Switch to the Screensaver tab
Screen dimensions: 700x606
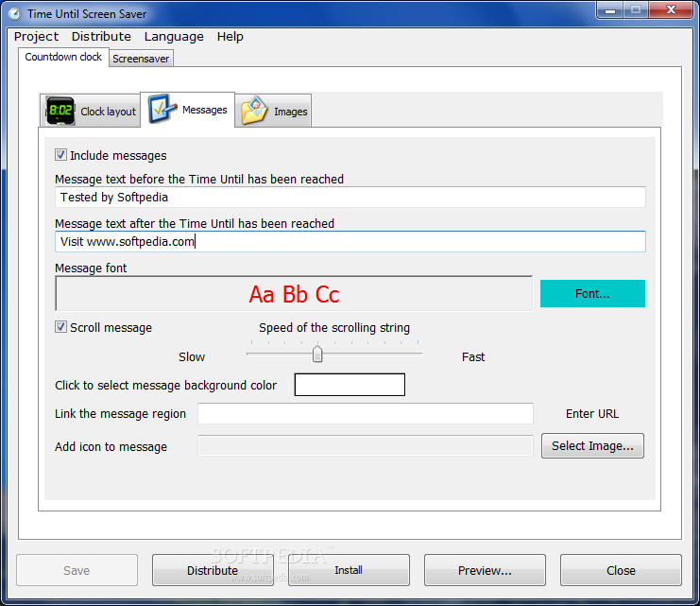(x=141, y=59)
